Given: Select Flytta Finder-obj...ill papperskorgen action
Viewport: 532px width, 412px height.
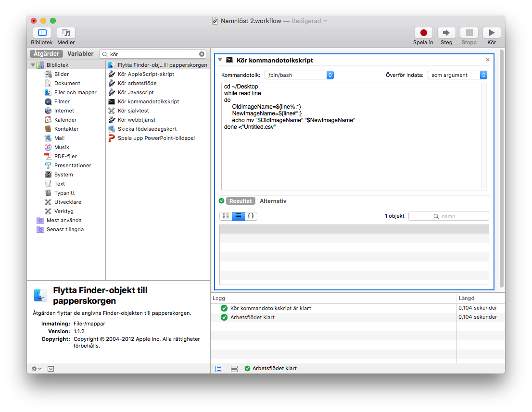Looking at the screenshot, I should tap(158, 65).
